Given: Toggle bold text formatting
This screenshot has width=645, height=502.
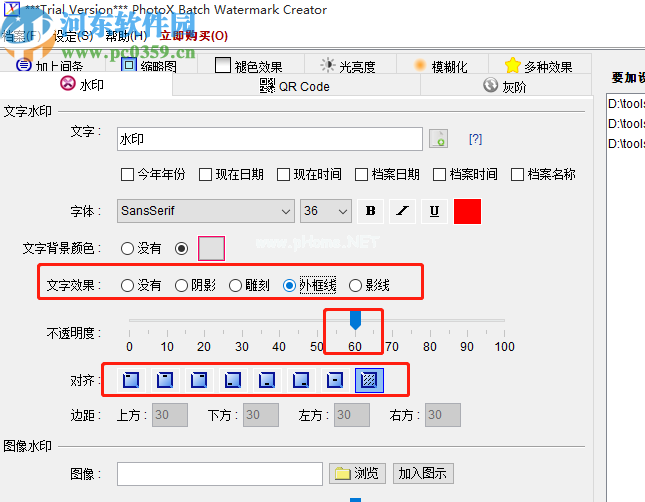Looking at the screenshot, I should click(371, 211).
